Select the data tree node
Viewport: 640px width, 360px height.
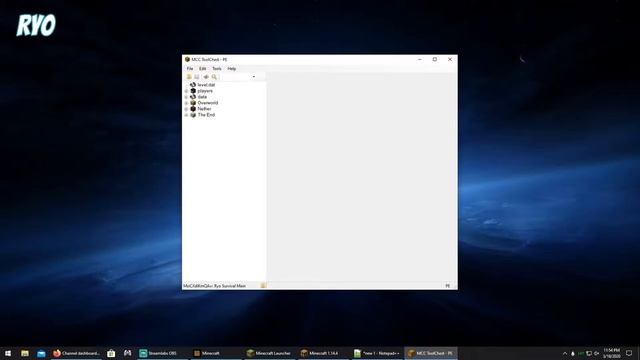[x=202, y=97]
